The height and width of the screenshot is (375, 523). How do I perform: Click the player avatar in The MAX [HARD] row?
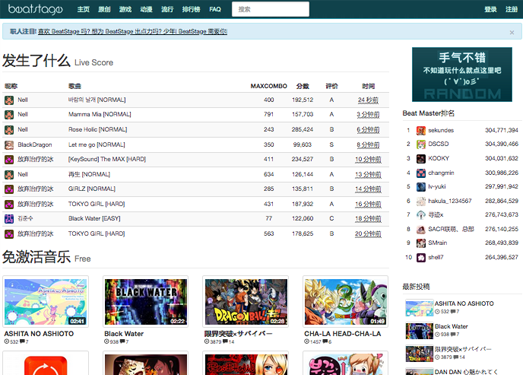pos(9,159)
